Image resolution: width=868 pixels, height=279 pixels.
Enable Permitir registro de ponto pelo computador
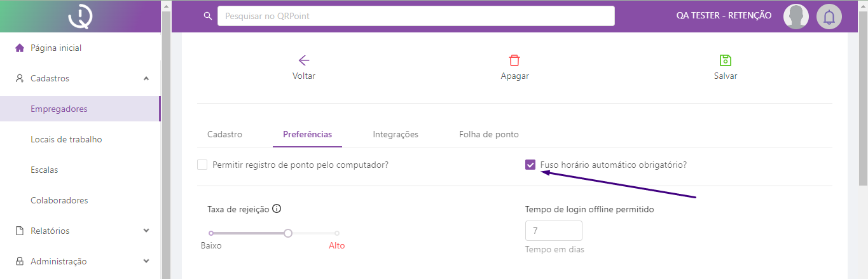(x=202, y=165)
